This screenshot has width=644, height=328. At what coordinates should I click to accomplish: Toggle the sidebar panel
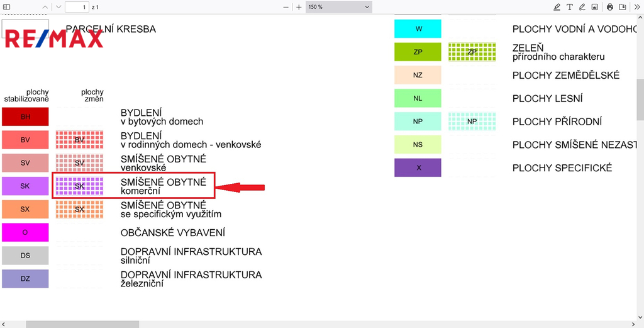click(x=7, y=7)
